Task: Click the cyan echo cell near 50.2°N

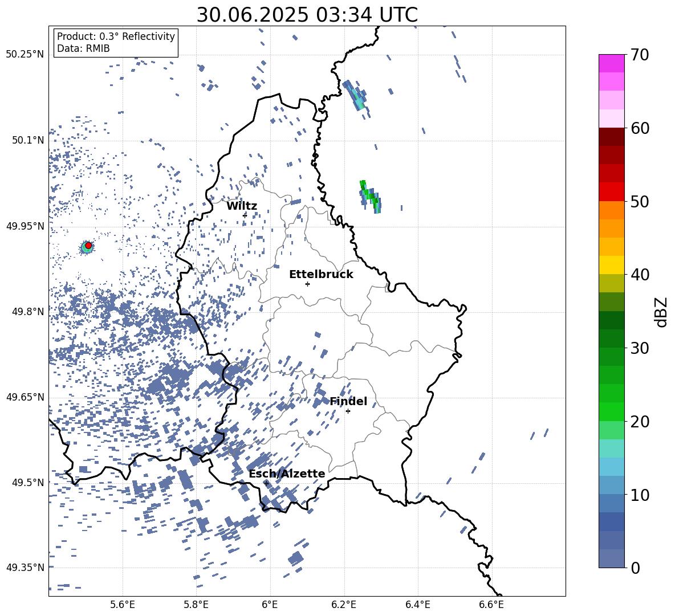Action: [x=356, y=96]
